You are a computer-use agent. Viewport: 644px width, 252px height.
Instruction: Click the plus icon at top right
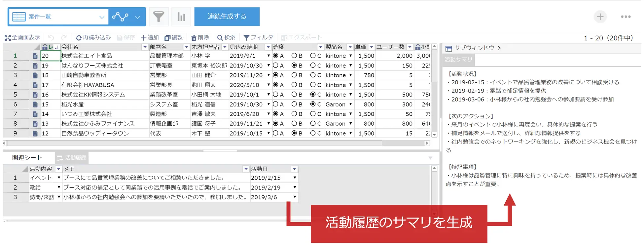600,17
